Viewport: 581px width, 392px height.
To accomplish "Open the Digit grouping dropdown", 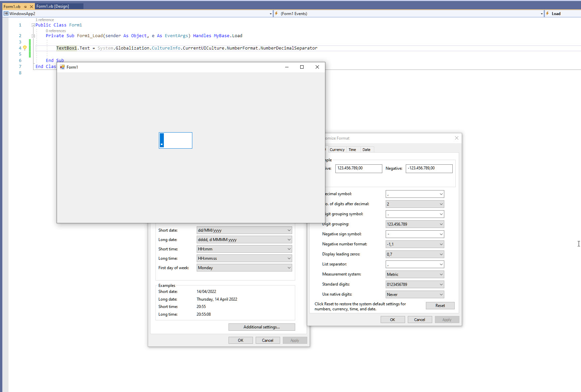I will coord(415,224).
